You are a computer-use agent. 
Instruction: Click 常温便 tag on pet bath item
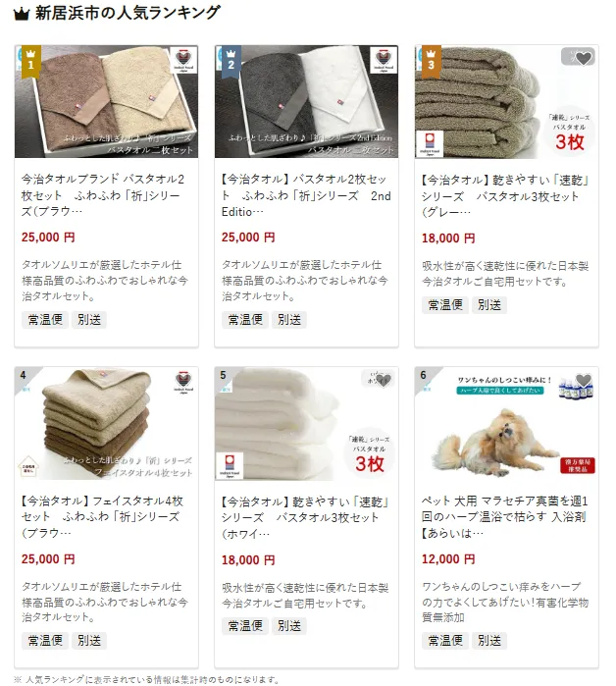445,641
